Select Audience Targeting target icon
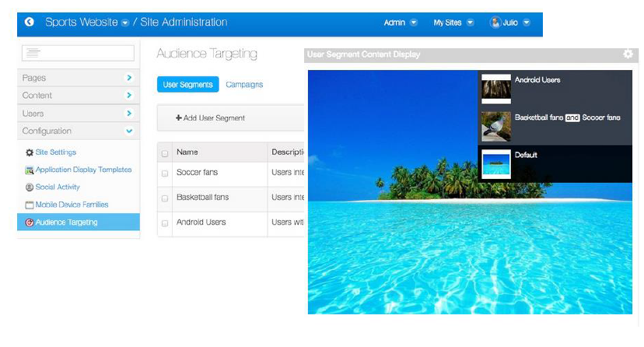 pyautogui.click(x=30, y=223)
